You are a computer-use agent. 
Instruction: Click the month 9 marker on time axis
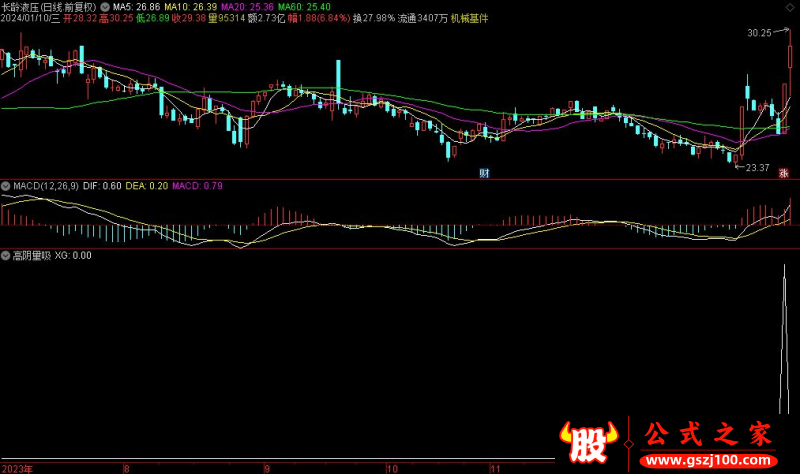[266, 468]
